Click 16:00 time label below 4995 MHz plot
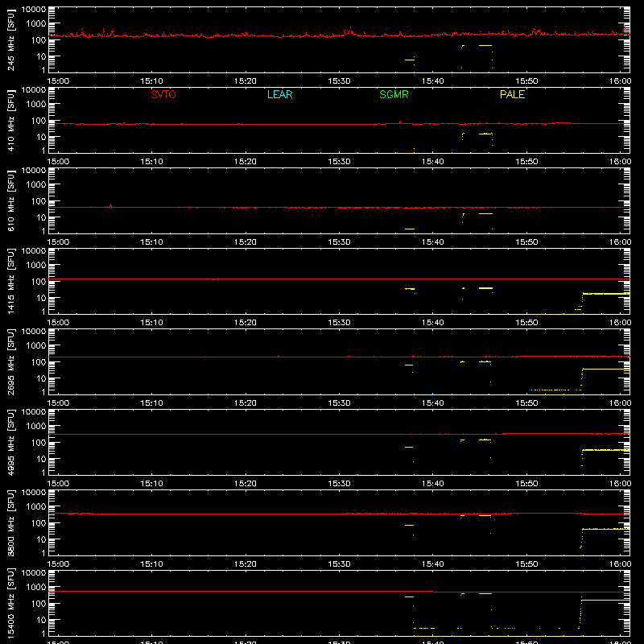 click(x=620, y=484)
